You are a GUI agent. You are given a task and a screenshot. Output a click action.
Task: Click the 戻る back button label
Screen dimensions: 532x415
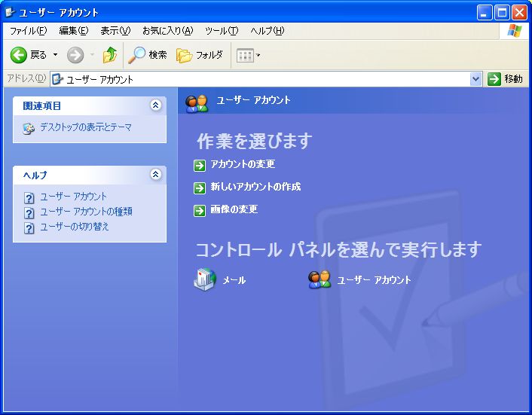pyautogui.click(x=38, y=54)
